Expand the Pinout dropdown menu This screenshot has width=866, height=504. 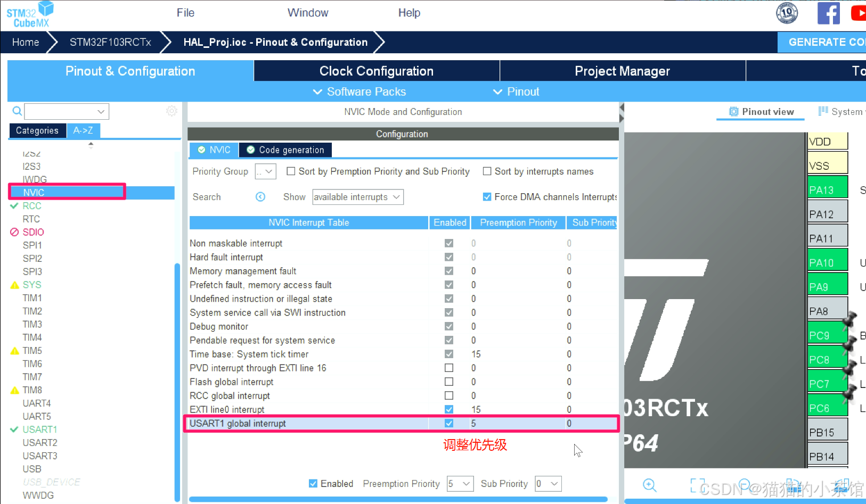(x=516, y=92)
